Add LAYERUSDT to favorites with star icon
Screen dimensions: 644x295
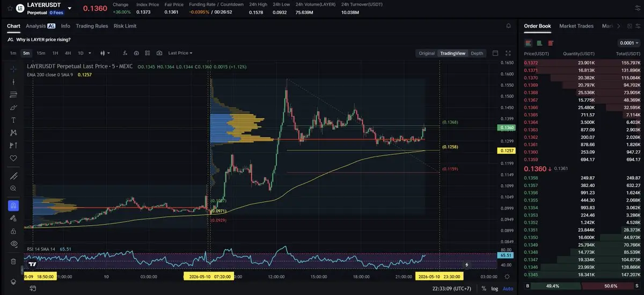coord(10,8)
